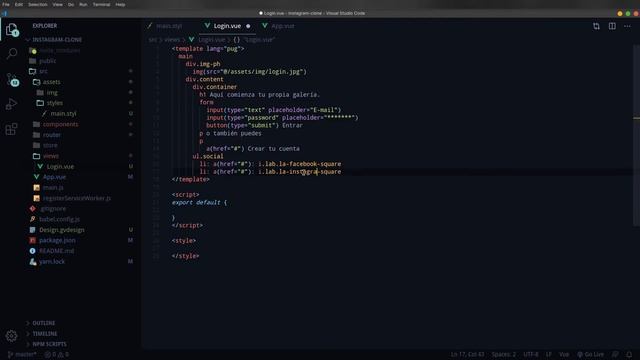This screenshot has height=360, width=640.
Task: Open the Edit menu
Action: tap(19, 4)
